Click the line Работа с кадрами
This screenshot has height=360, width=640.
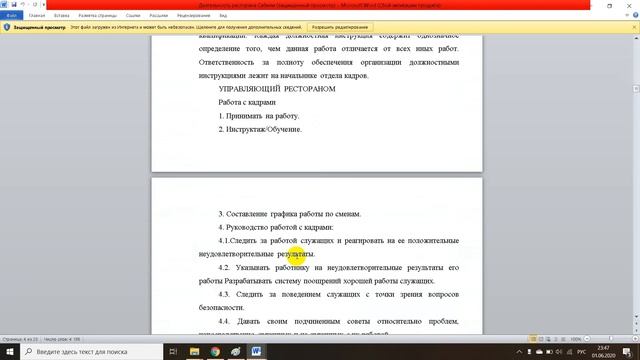[x=247, y=102]
